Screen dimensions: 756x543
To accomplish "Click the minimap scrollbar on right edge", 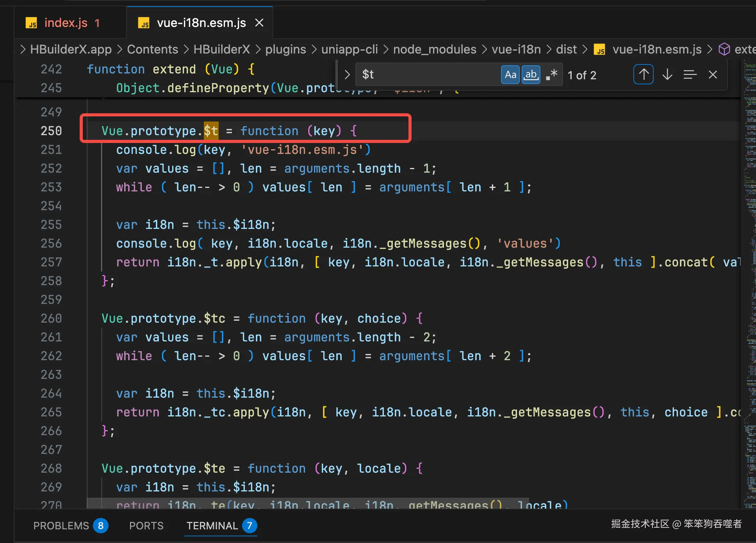I will 749,273.
